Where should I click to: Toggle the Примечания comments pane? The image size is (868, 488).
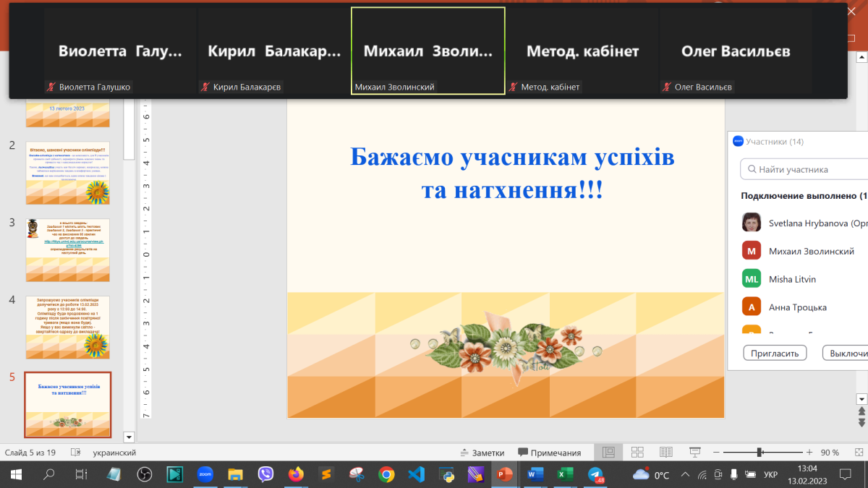(549, 453)
